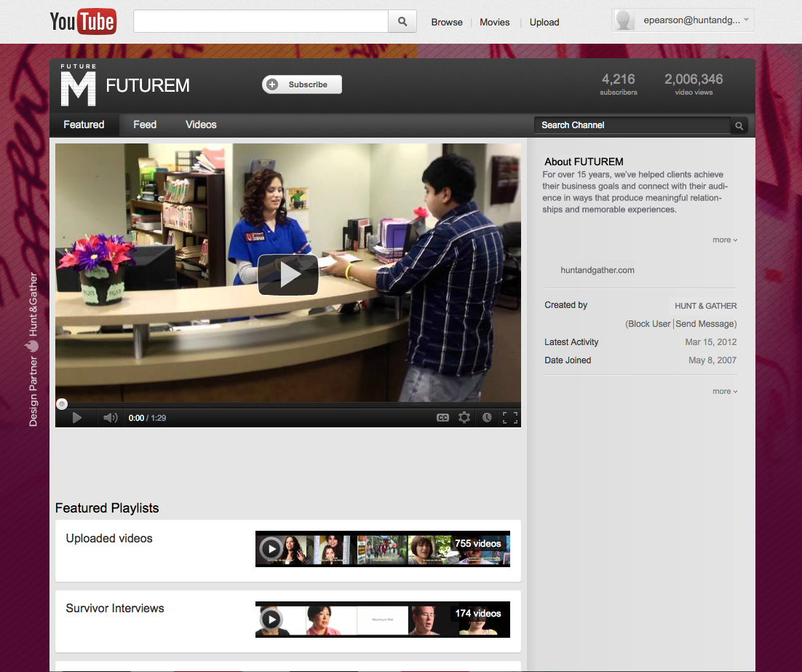Click the main YouTube search field
The image size is (802, 672).
(x=261, y=22)
